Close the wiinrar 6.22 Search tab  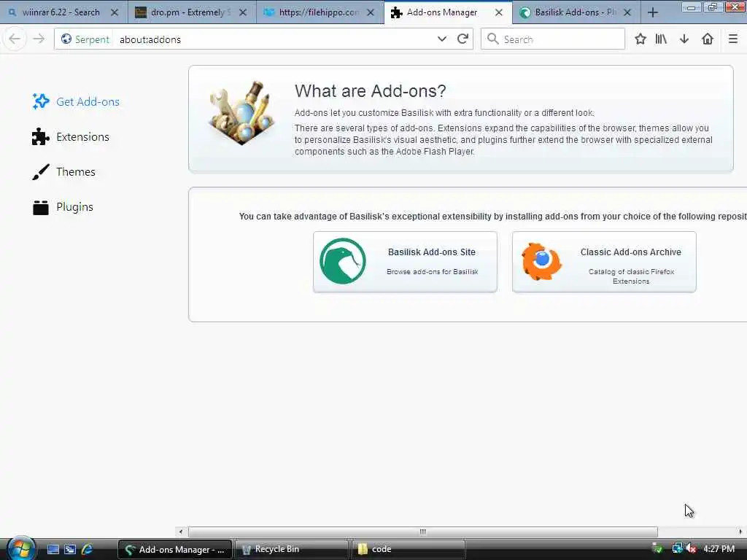[x=115, y=12]
